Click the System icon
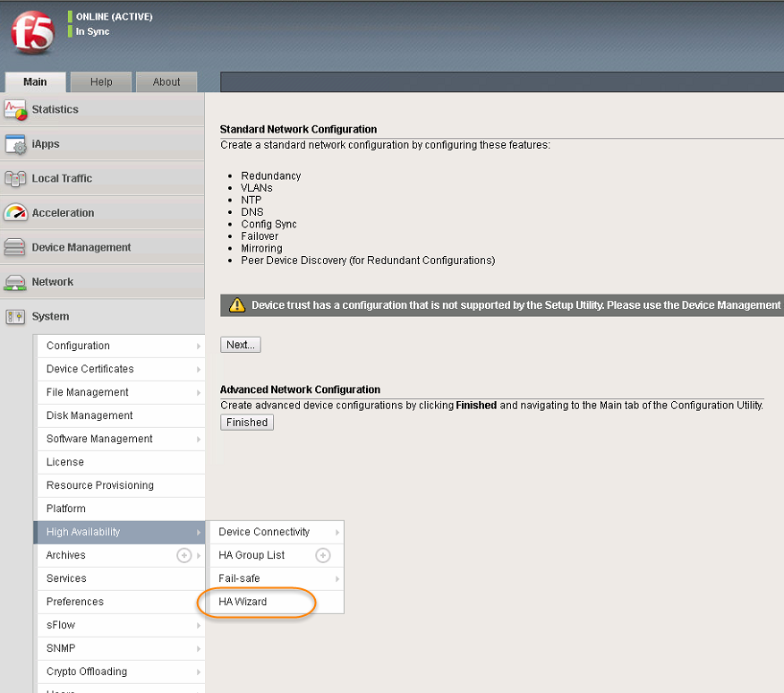Viewport: 784px width, 693px height. (15, 317)
